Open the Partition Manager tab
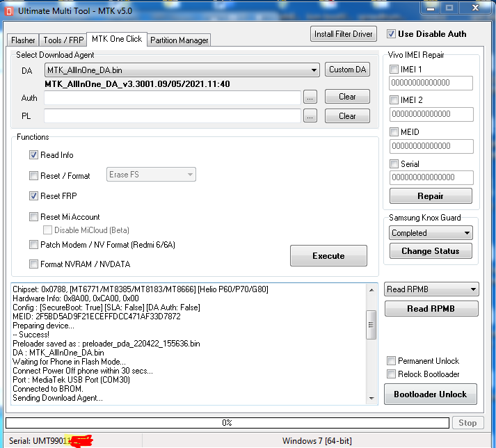This screenshot has width=496, height=448. tap(179, 40)
